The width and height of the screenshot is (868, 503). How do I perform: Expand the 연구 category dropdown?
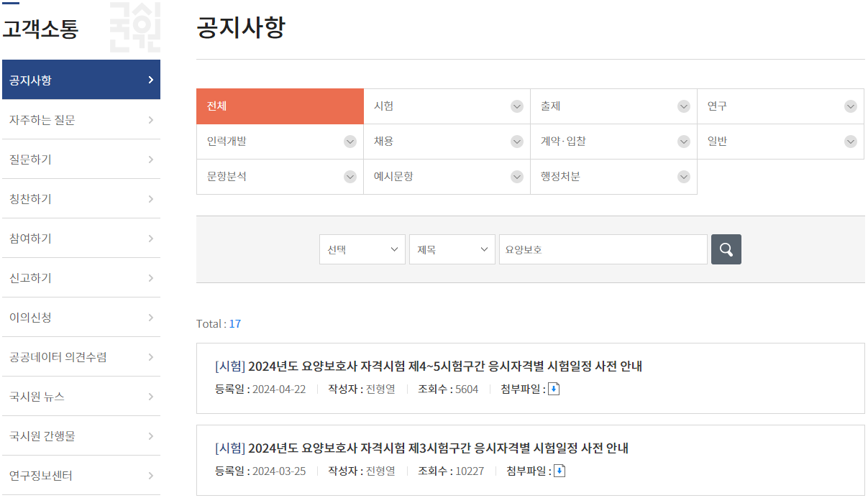pyautogui.click(x=851, y=106)
